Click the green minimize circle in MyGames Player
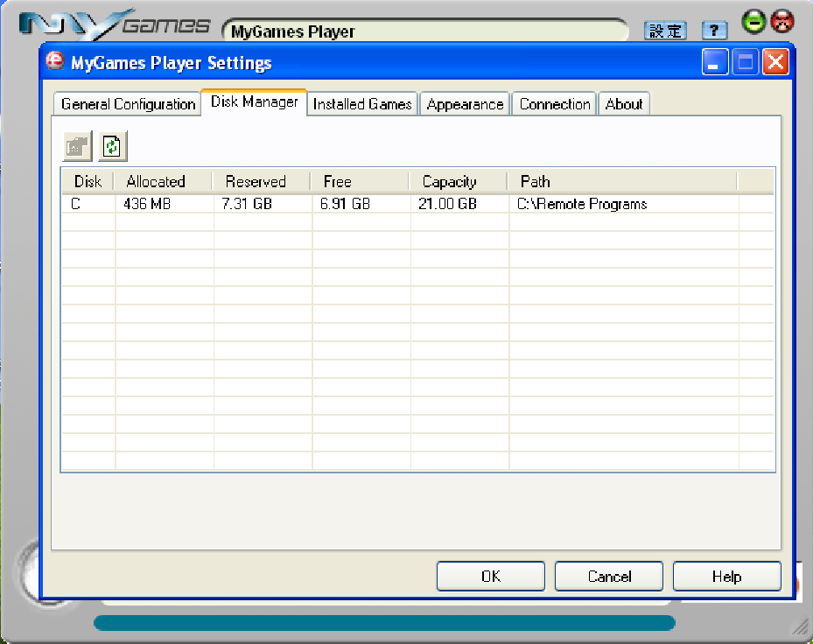 [753, 22]
